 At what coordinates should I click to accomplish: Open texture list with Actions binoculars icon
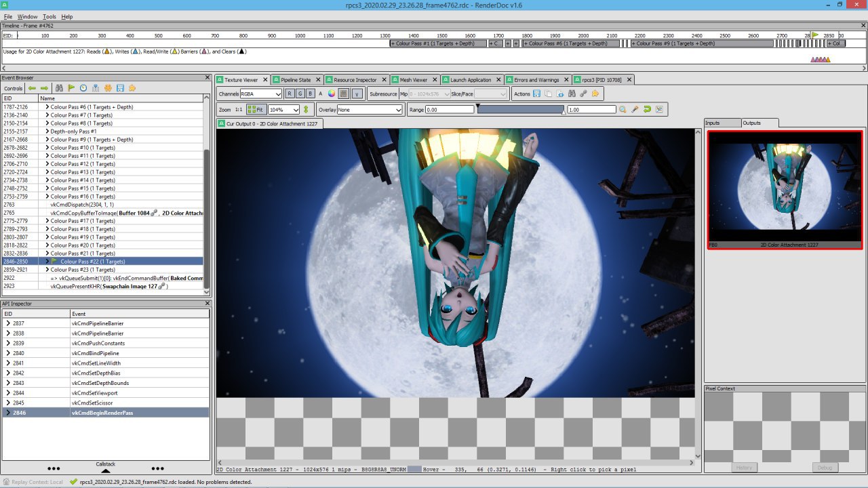pyautogui.click(x=572, y=94)
